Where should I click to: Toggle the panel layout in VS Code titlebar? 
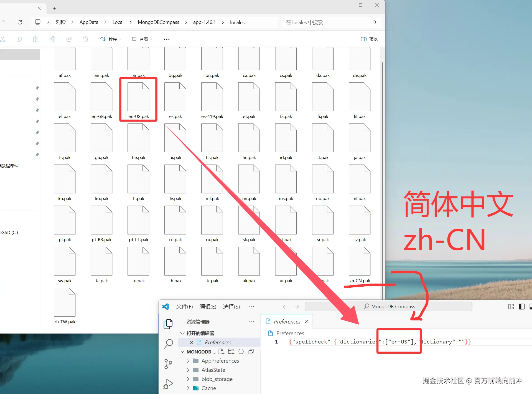point(511,307)
